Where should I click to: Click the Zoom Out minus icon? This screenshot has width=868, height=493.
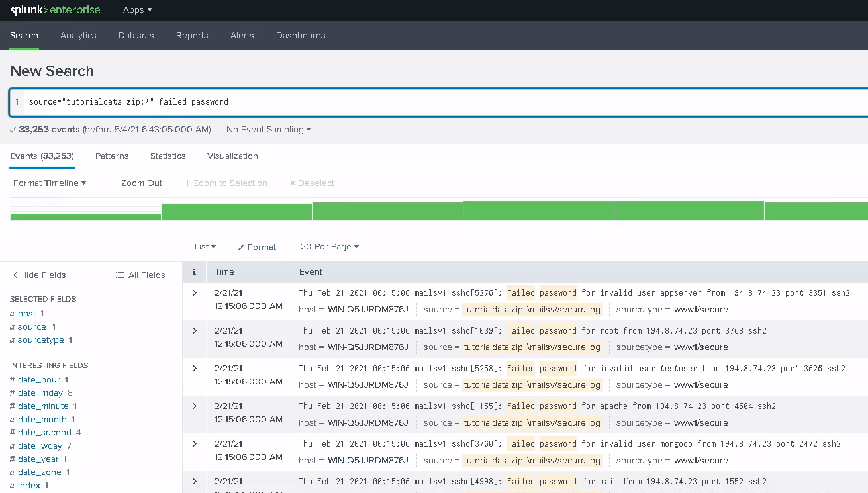(115, 183)
